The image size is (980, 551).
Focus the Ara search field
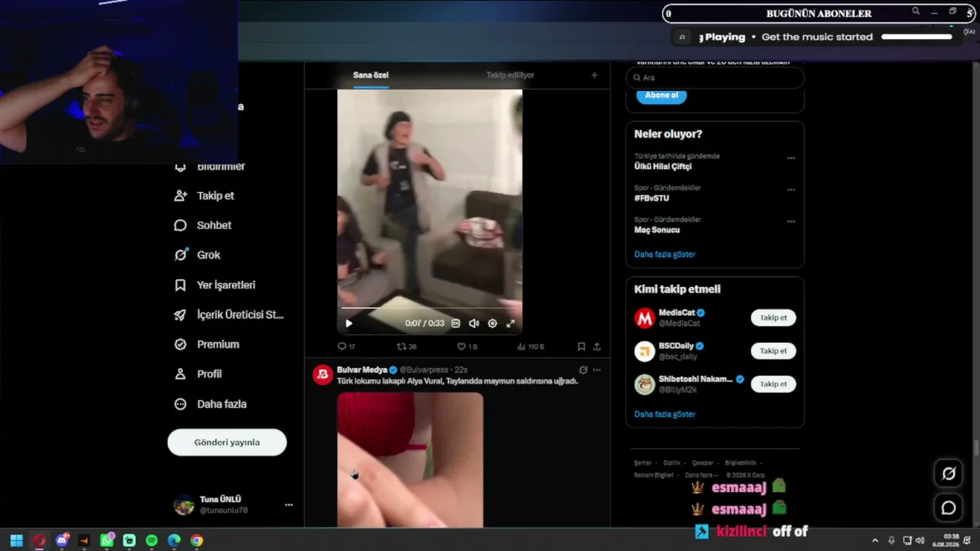(715, 77)
